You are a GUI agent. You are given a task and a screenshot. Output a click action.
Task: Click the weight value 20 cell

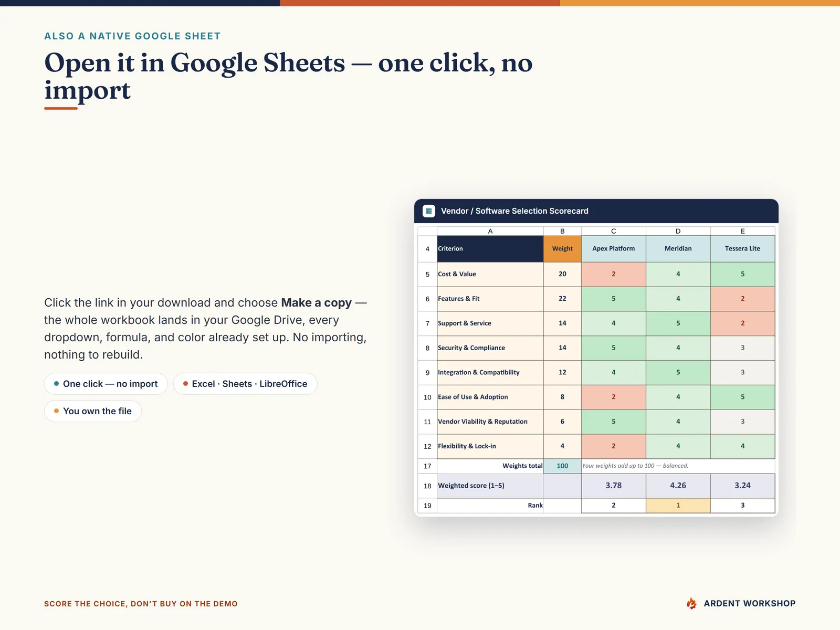(x=562, y=274)
